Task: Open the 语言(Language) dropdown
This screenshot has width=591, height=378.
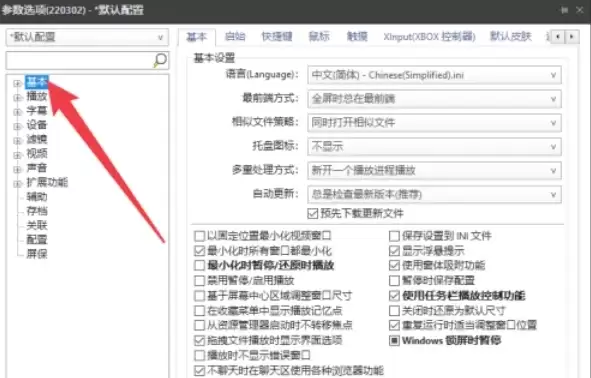Action: (x=434, y=75)
